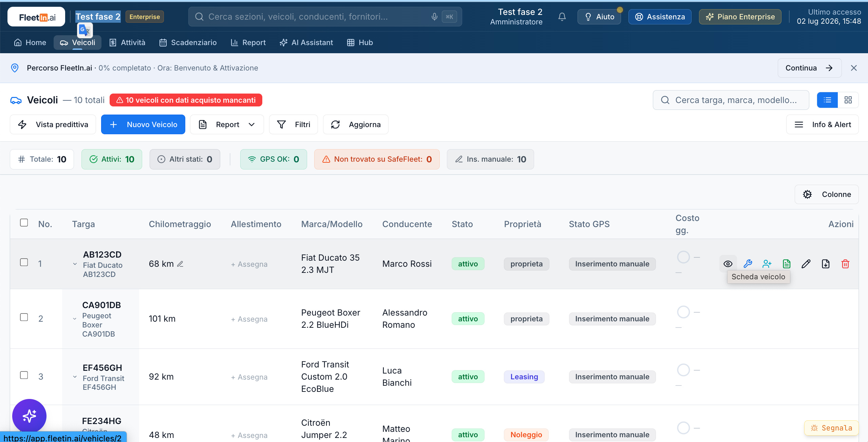Click the red trash delete icon

845,264
